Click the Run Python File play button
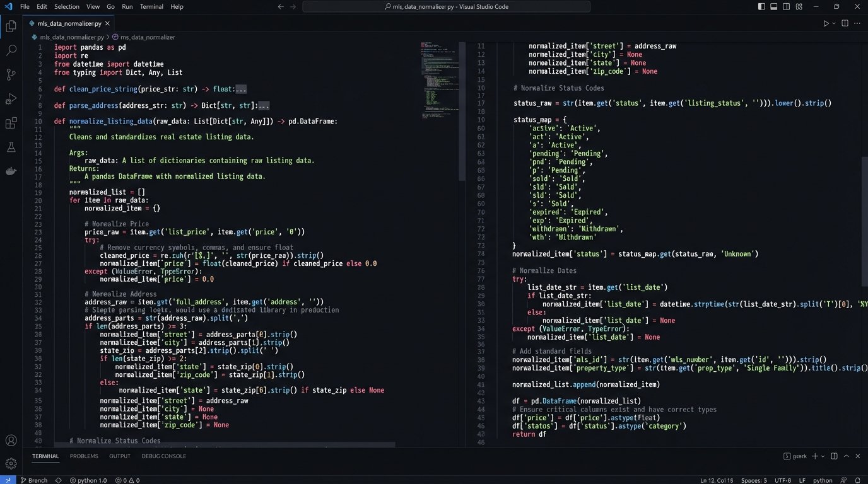This screenshot has height=484, width=868. pyautogui.click(x=826, y=23)
